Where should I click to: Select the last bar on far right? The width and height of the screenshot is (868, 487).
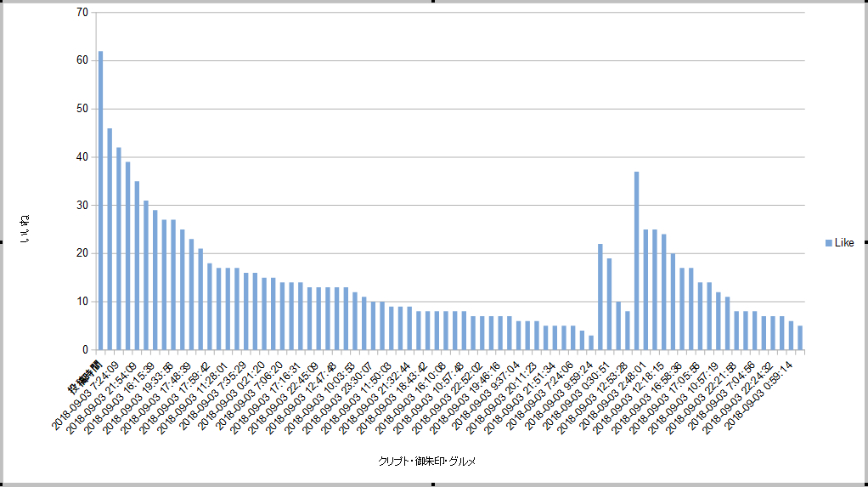pos(800,337)
